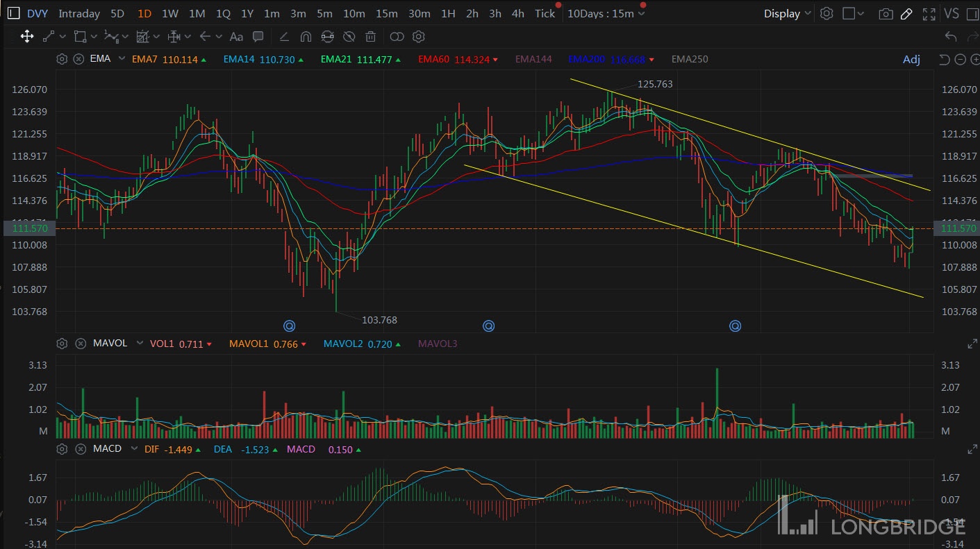Select the Intraday timeframe tab
Screen dimensions: 980x549
click(x=79, y=14)
